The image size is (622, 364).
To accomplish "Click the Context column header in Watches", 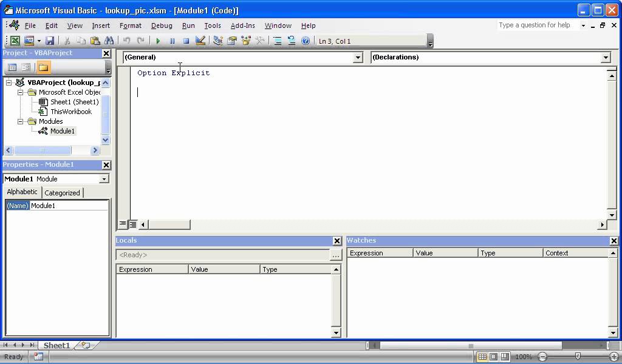I will pos(575,253).
